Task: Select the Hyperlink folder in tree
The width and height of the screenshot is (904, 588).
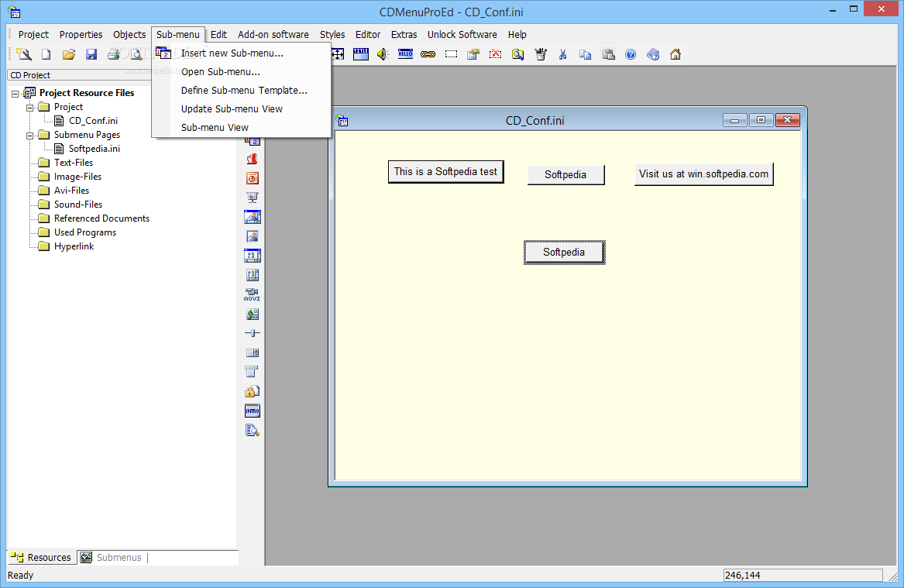Action: point(74,246)
